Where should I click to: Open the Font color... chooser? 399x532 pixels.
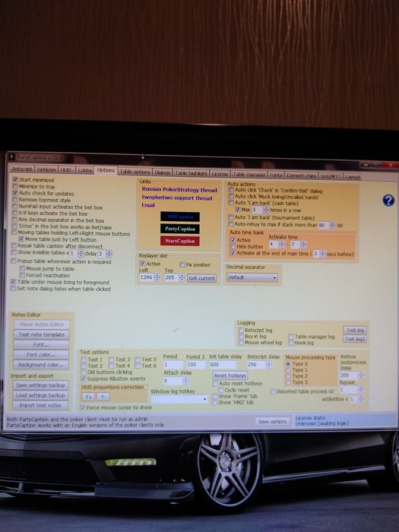click(x=41, y=355)
